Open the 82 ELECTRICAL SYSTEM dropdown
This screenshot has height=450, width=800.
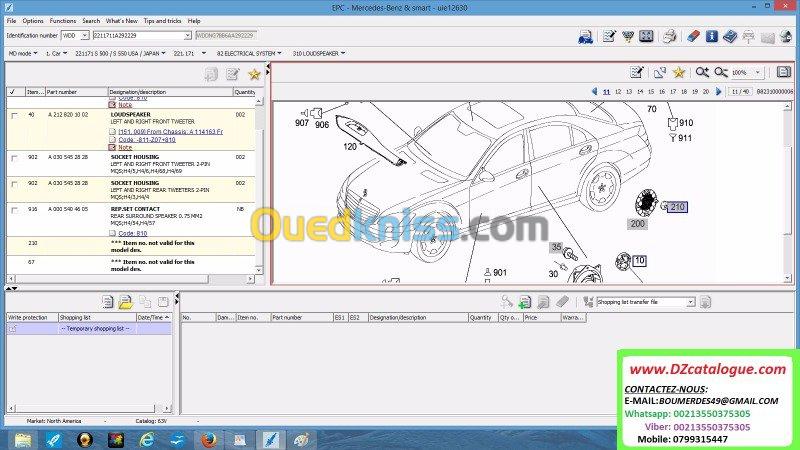coord(248,53)
